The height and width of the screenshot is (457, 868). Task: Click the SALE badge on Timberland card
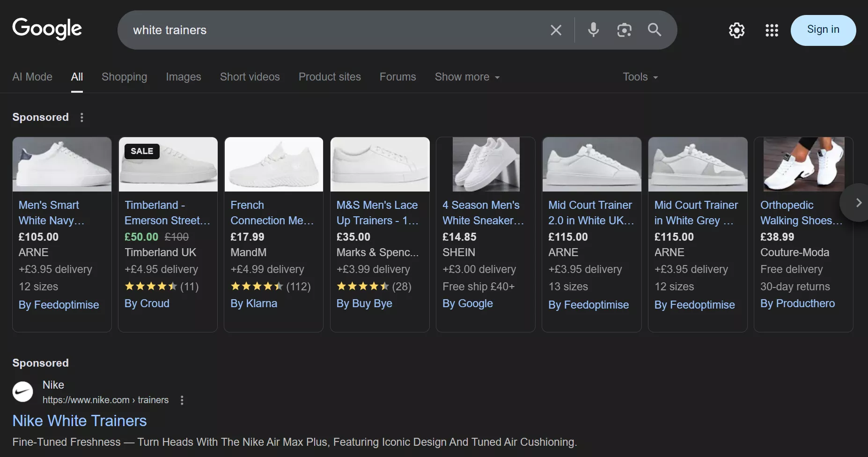click(142, 151)
